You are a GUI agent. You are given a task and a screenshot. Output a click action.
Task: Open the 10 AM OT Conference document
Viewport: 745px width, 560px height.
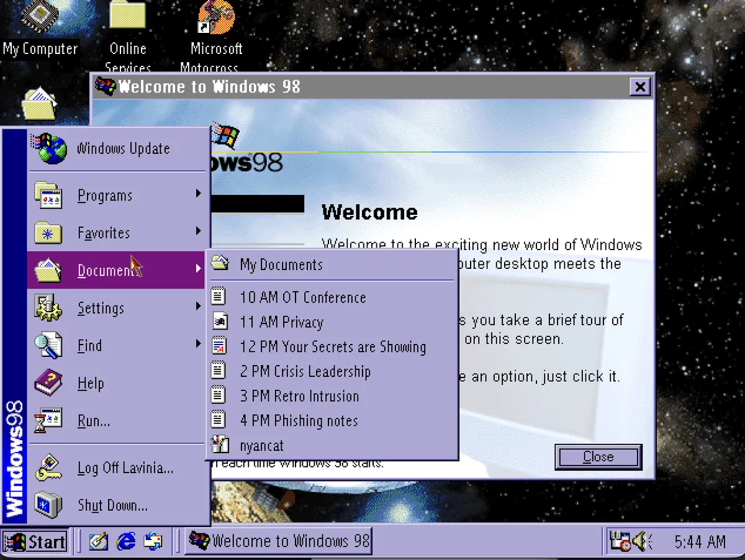pos(332,297)
